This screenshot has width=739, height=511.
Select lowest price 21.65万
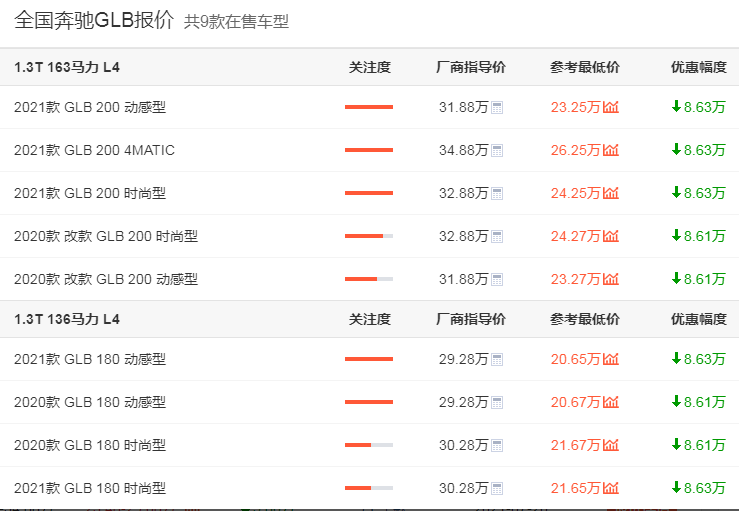[575, 488]
